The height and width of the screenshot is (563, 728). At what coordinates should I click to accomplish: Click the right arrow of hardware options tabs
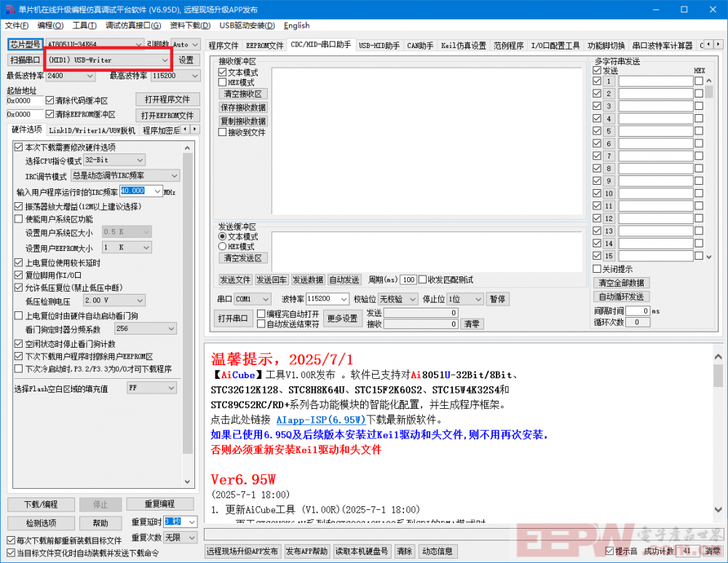[195, 129]
